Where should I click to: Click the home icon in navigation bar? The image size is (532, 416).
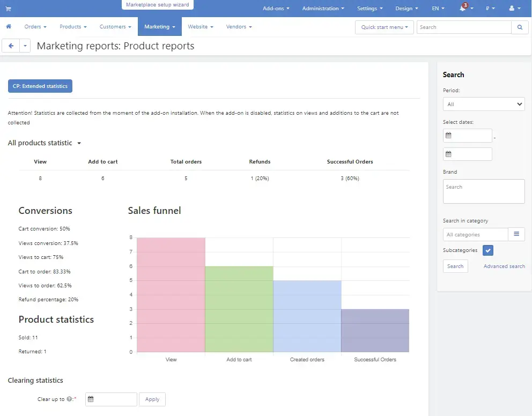tap(9, 27)
